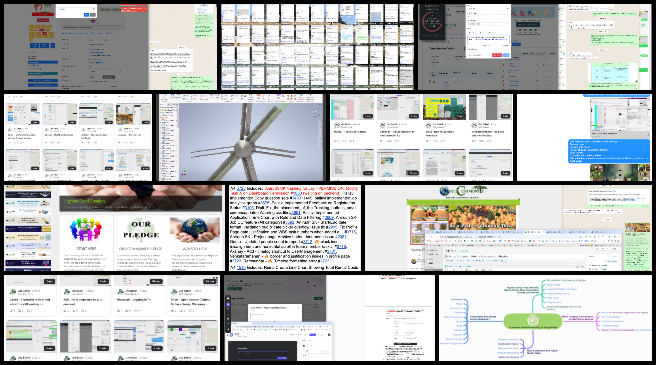The width and height of the screenshot is (656, 365).
Task: Open the yellow sticky-notes video thumbnail
Action: click(444, 107)
